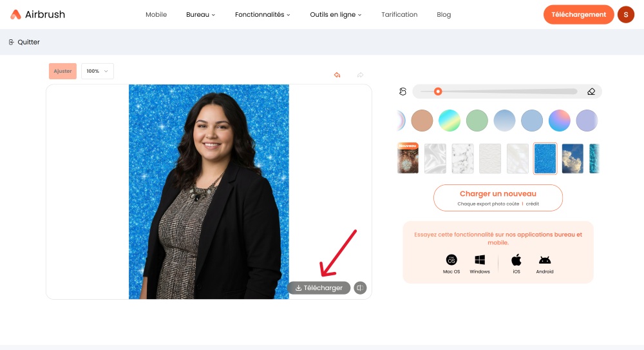
Task: Click Charger un nouveau button
Action: (x=498, y=198)
